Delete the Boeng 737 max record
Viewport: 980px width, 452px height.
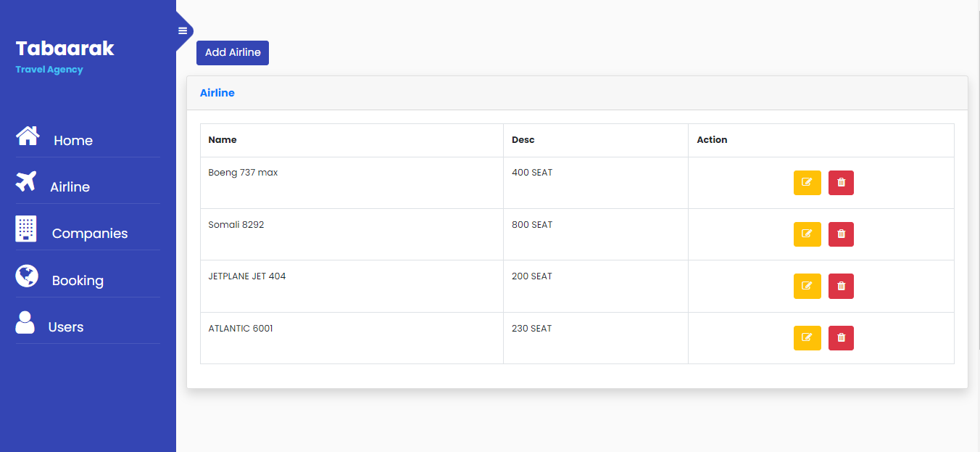841,183
